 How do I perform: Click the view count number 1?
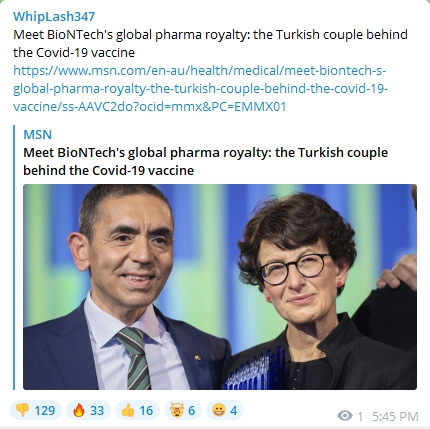coord(360,416)
